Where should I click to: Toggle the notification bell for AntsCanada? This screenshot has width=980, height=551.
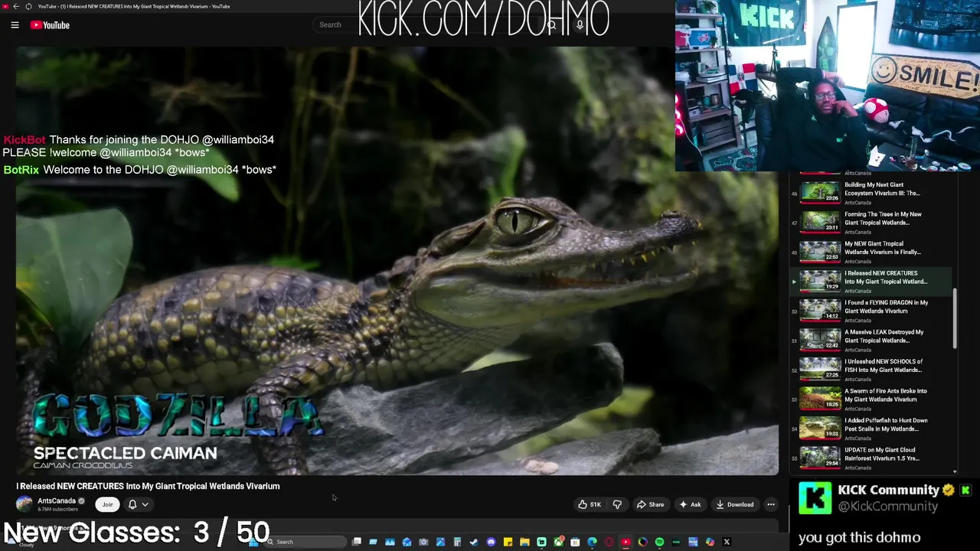[x=132, y=504]
